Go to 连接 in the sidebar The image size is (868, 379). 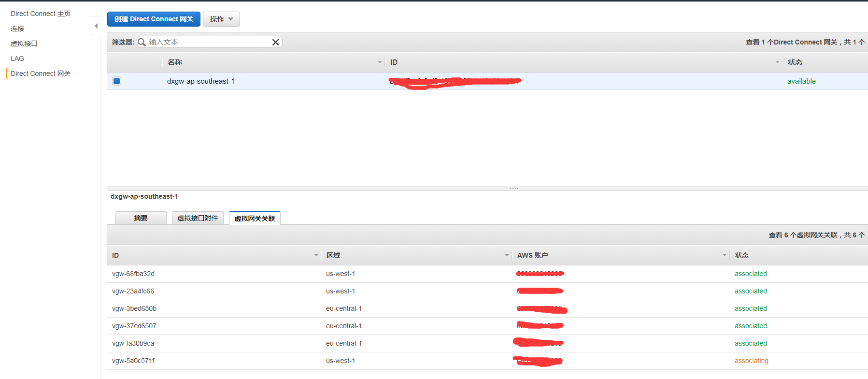coord(17,29)
